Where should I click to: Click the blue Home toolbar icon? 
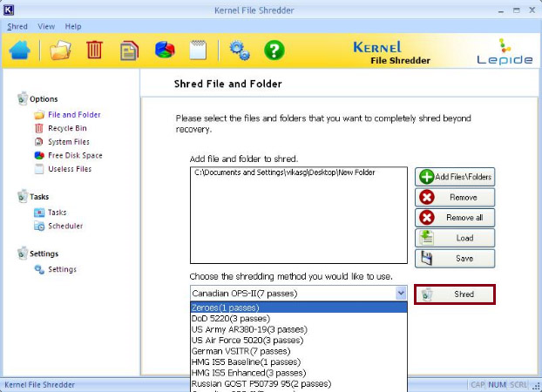[19, 51]
